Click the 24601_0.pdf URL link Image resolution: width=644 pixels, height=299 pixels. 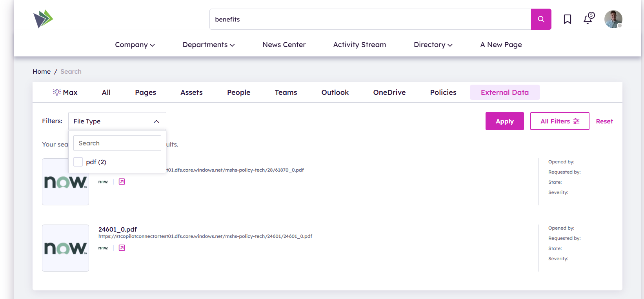coord(205,236)
